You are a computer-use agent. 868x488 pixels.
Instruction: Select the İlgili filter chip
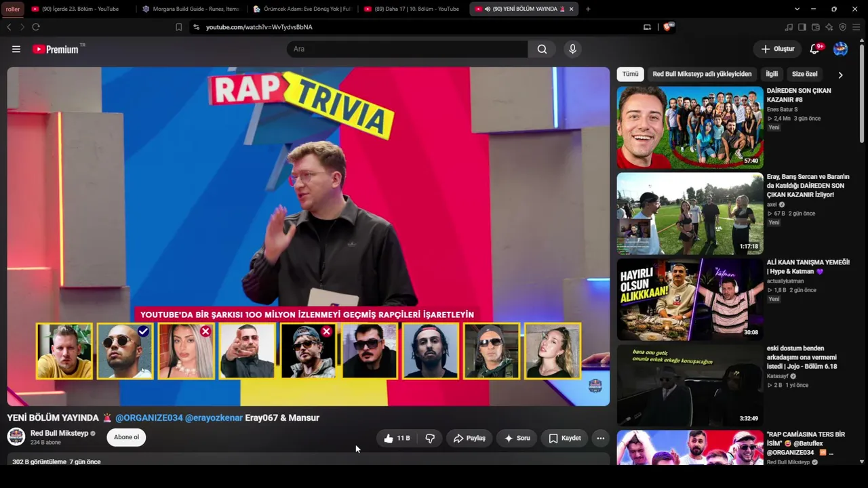(772, 74)
